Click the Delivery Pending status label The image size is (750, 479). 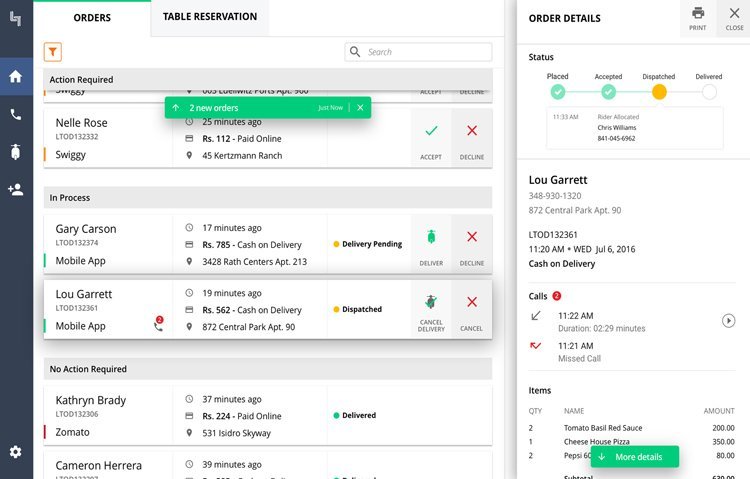pos(367,244)
